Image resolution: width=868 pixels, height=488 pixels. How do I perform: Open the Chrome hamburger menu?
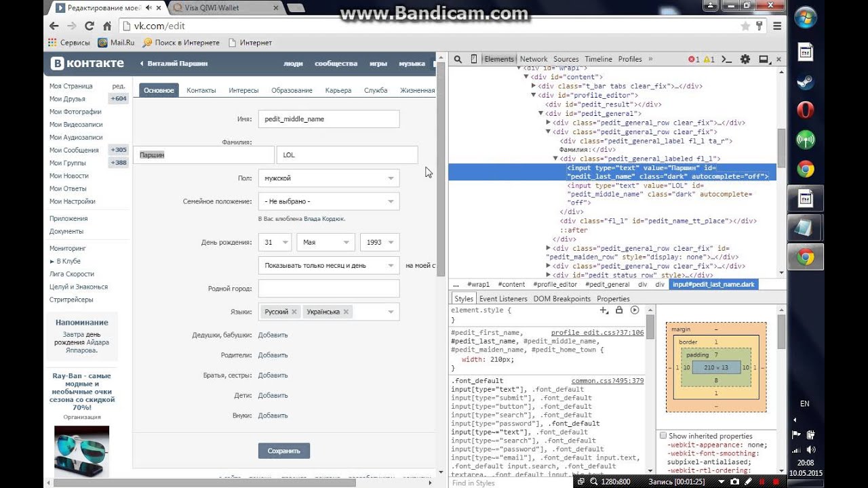coord(777,26)
